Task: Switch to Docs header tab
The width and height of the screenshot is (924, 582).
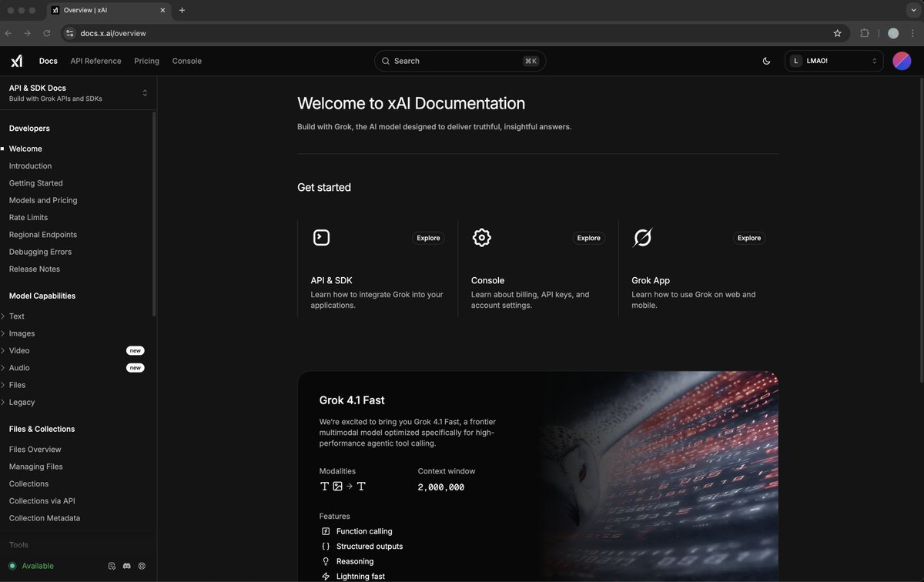Action: (49, 61)
